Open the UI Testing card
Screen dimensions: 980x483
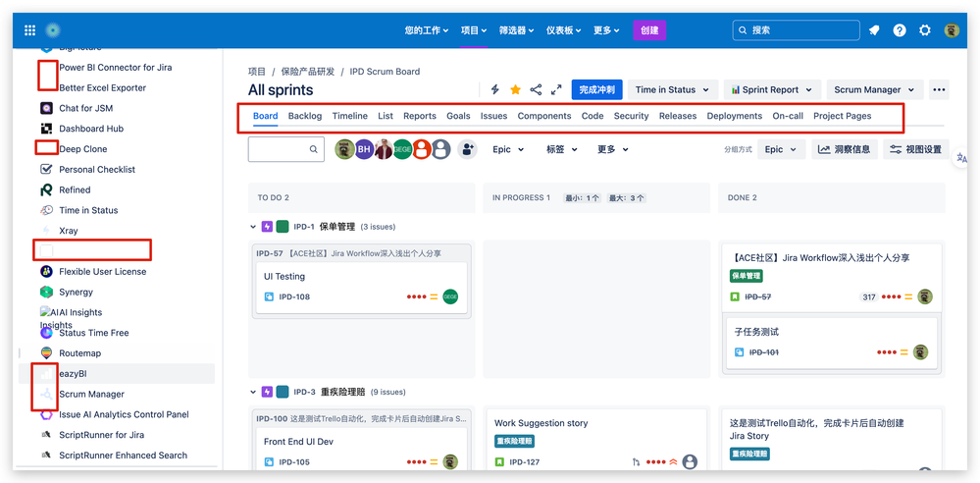(x=362, y=288)
